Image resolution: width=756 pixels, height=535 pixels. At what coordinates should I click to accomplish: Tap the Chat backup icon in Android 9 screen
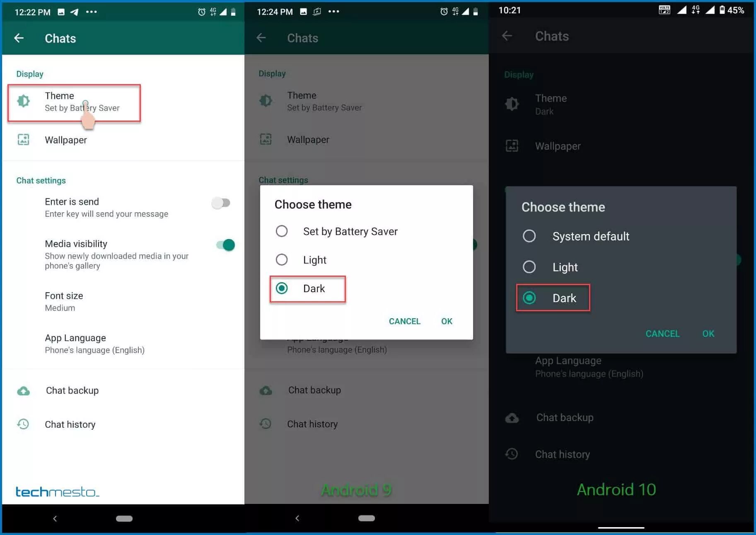(x=266, y=390)
